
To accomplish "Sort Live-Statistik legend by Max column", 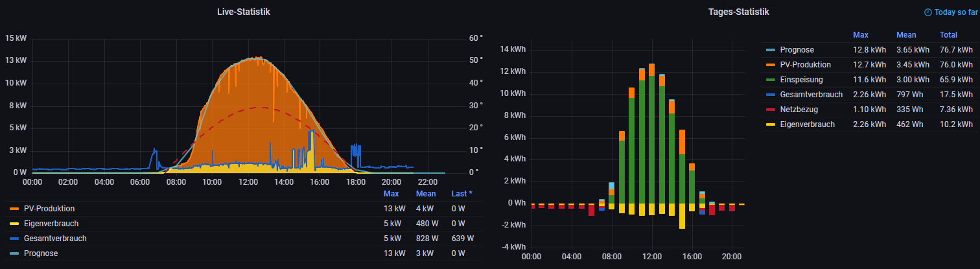I will point(391,194).
